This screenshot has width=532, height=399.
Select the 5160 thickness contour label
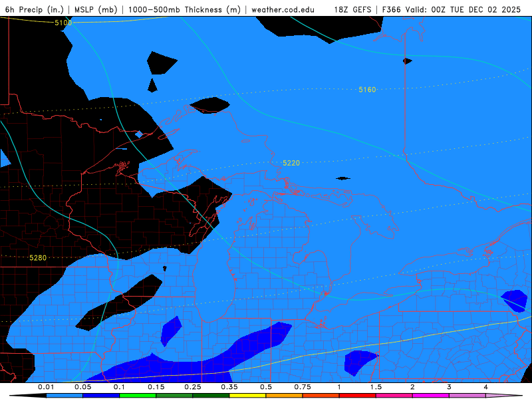coord(367,90)
